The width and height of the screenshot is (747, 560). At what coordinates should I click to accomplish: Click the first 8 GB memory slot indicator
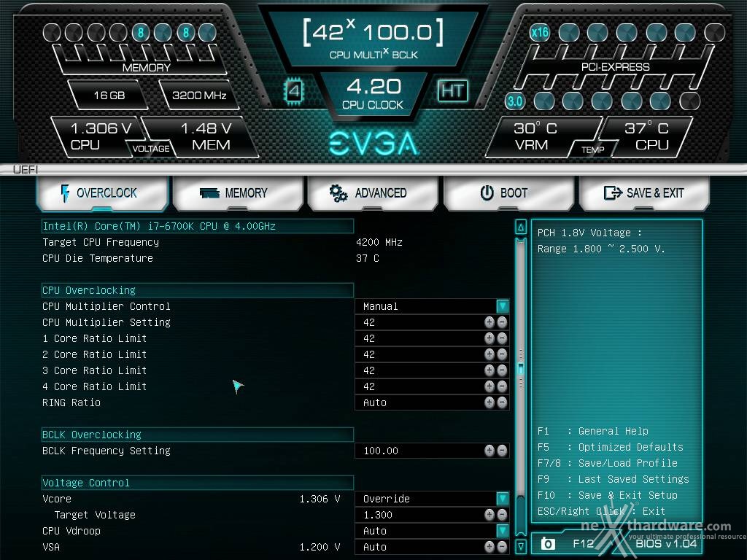click(141, 32)
